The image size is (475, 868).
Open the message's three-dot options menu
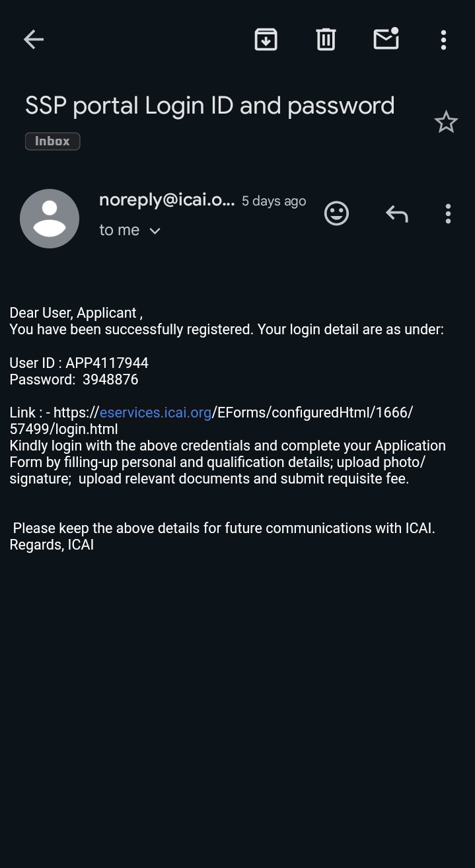[x=448, y=213]
